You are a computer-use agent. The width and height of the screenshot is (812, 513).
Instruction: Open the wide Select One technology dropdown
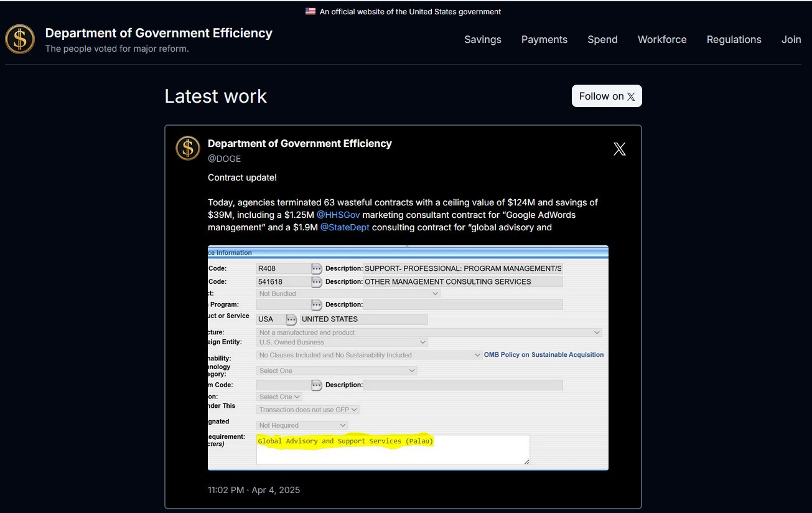point(337,370)
